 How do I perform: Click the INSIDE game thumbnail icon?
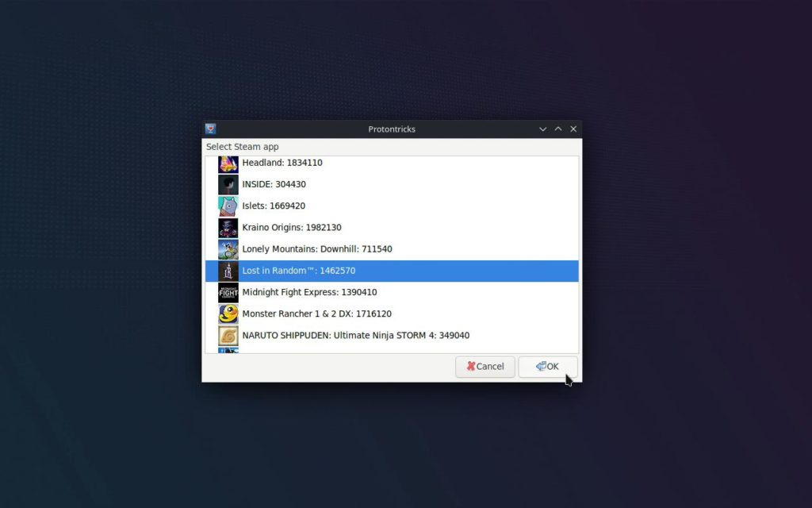coord(228,184)
